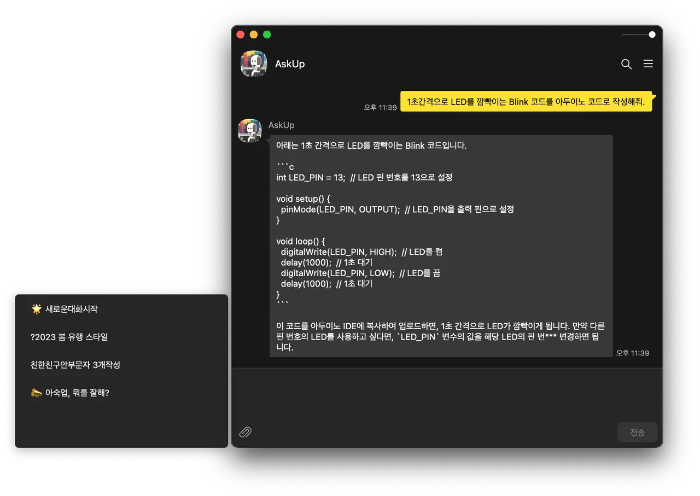This screenshot has height=496, width=700.
Task: Attach a file with the paperclip icon
Action: 245,432
